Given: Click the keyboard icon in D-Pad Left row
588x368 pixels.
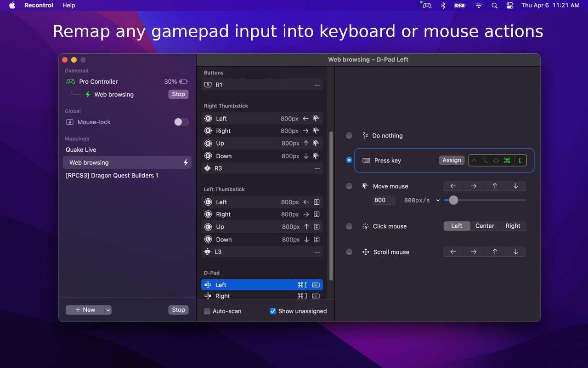Looking at the screenshot, I should (316, 285).
